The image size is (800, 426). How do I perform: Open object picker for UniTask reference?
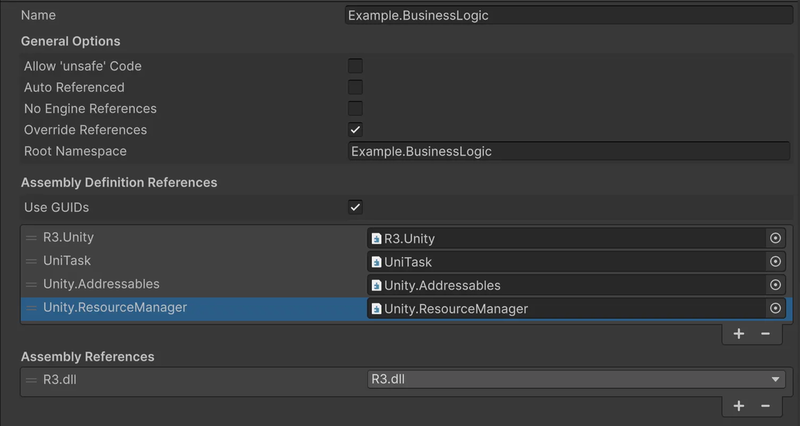[775, 262]
